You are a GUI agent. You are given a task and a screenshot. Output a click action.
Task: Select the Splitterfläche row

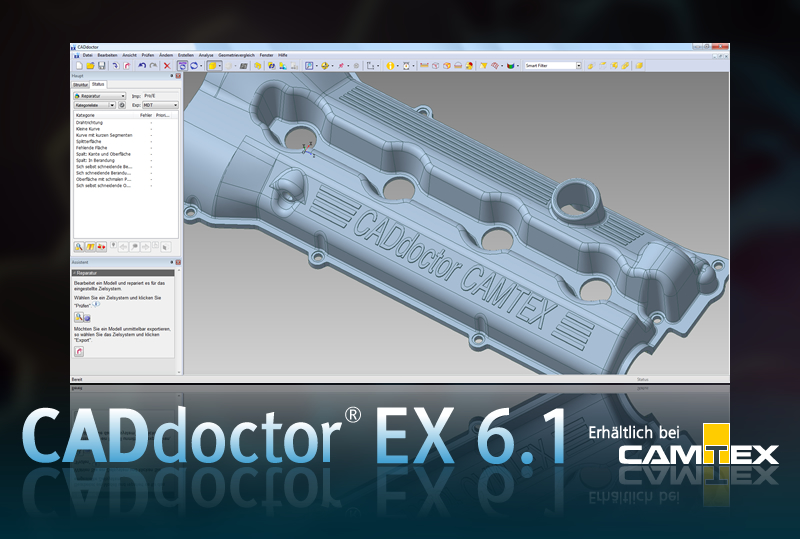[126, 141]
